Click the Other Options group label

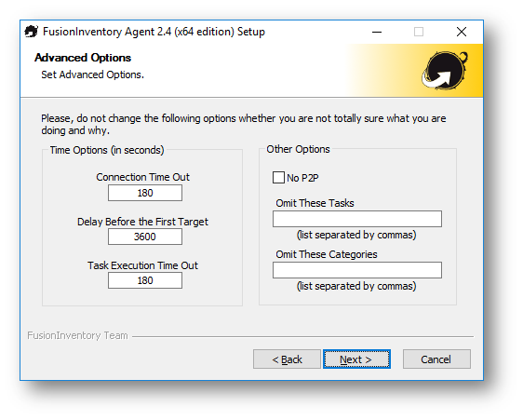click(x=298, y=149)
